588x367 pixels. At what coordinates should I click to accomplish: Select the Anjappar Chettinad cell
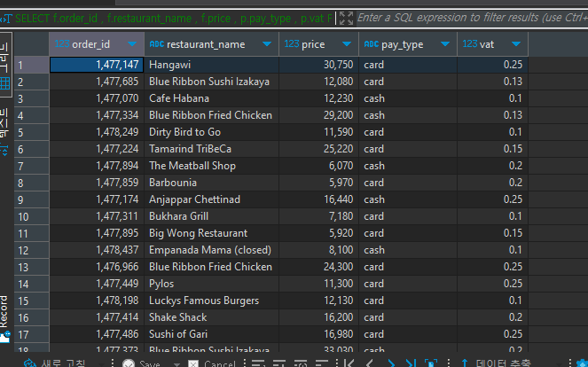click(x=211, y=199)
